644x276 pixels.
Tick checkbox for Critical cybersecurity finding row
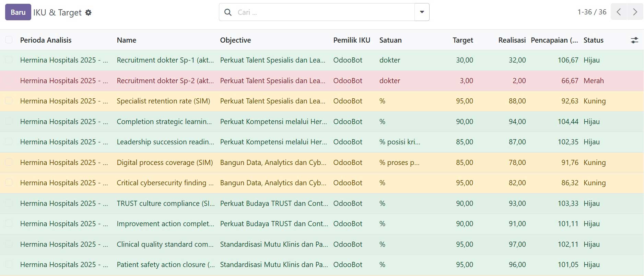9,183
